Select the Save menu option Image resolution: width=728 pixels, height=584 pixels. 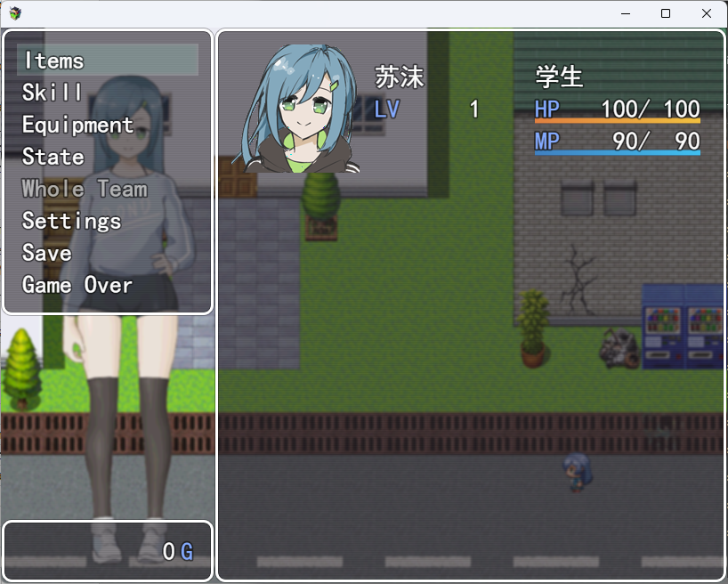click(46, 253)
